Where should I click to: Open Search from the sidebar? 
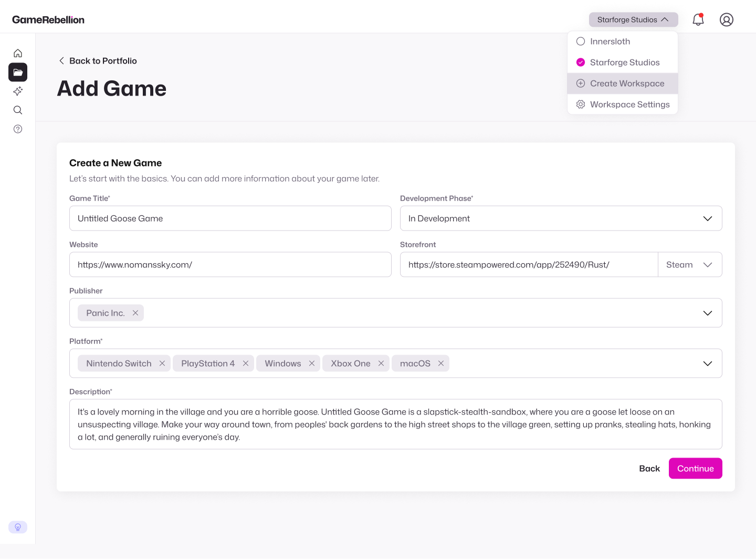pyautogui.click(x=18, y=110)
